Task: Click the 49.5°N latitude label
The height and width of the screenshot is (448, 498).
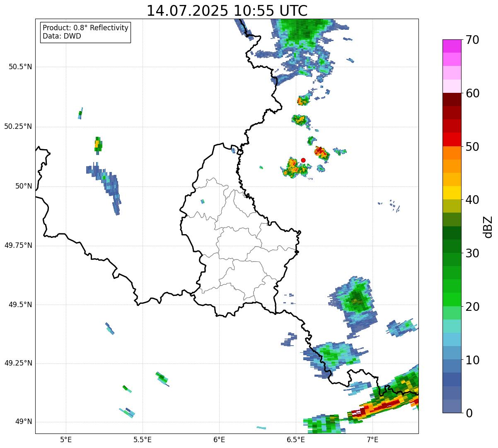Action: coord(20,305)
